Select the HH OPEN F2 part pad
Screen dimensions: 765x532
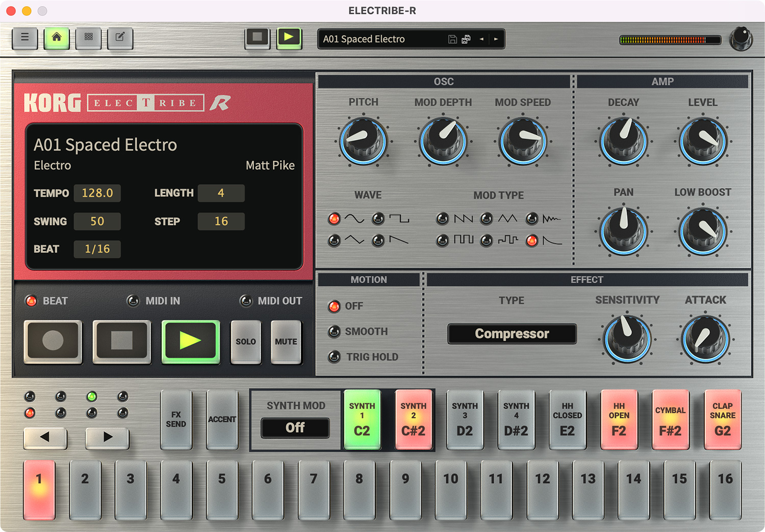(619, 419)
